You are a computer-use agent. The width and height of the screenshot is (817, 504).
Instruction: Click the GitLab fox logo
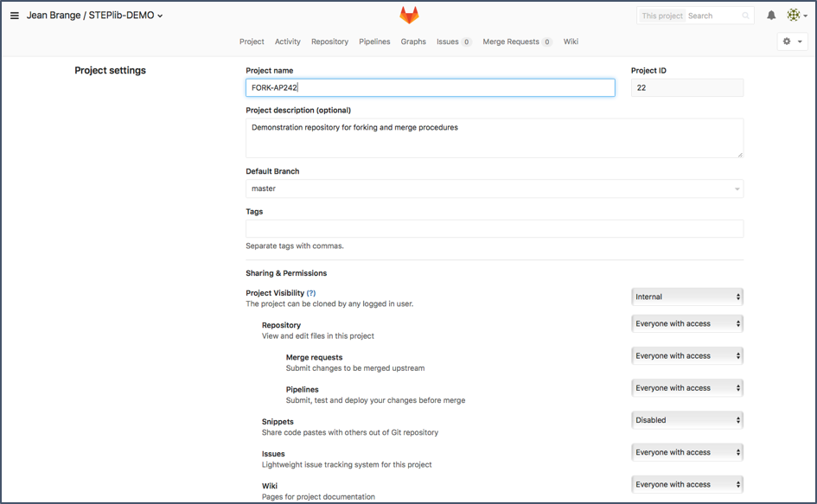[408, 16]
